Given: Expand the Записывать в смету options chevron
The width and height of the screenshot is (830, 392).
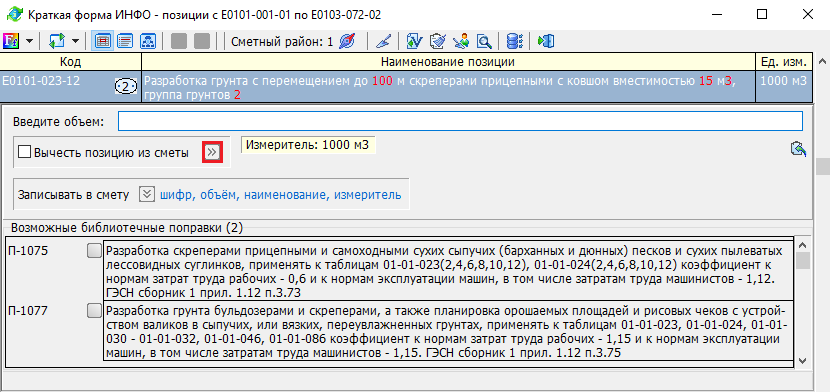Looking at the screenshot, I should pos(147,195).
